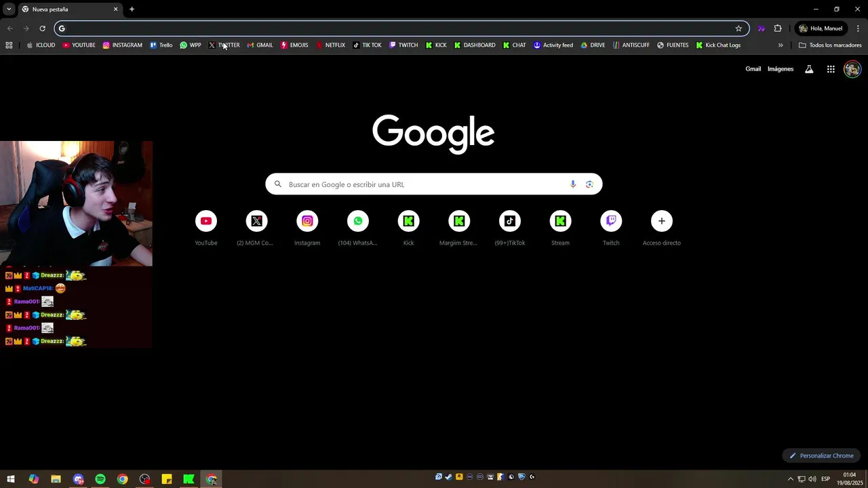Open the Google apps grid
Image resolution: width=868 pixels, height=488 pixels.
(831, 69)
